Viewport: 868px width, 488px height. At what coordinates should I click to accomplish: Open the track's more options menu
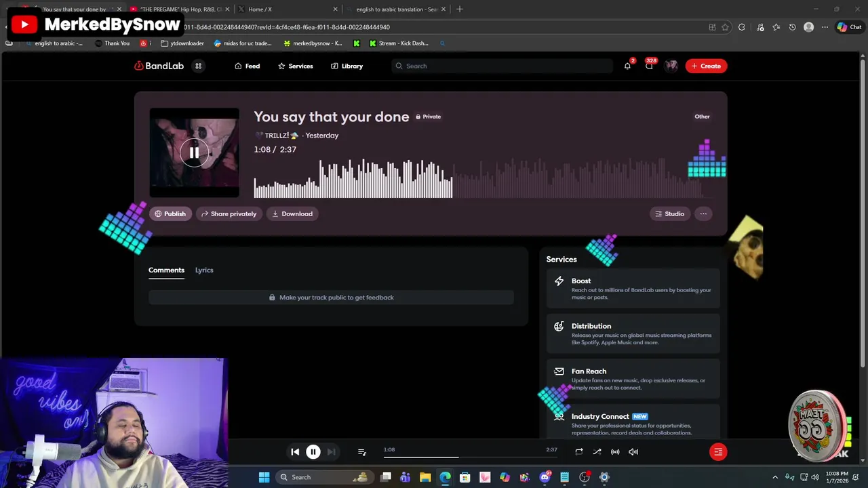pyautogui.click(x=703, y=213)
